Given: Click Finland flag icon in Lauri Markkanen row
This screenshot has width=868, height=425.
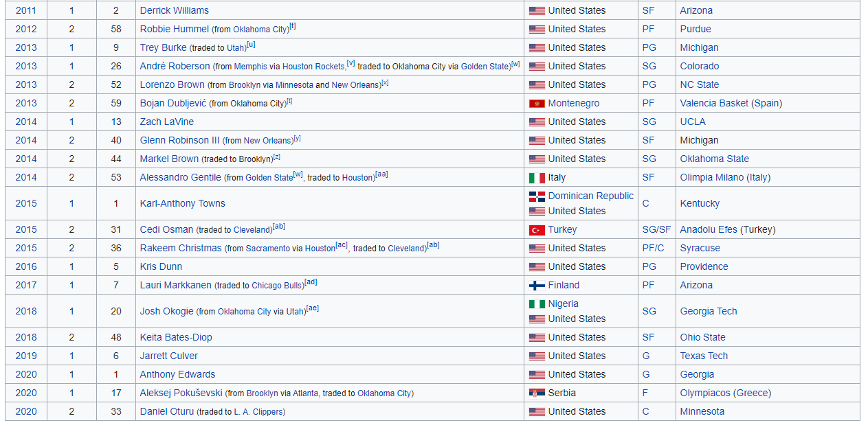Looking at the screenshot, I should [537, 286].
